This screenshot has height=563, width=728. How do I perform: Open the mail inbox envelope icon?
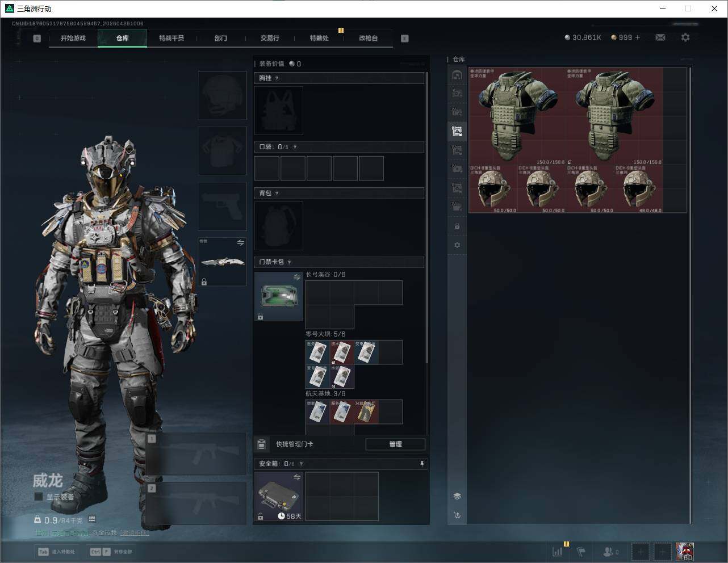[x=660, y=37]
